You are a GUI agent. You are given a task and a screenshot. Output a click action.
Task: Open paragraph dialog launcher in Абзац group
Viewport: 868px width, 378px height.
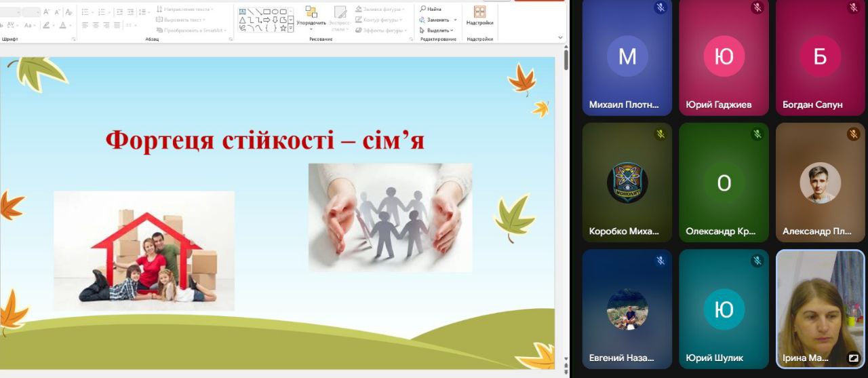point(231,39)
